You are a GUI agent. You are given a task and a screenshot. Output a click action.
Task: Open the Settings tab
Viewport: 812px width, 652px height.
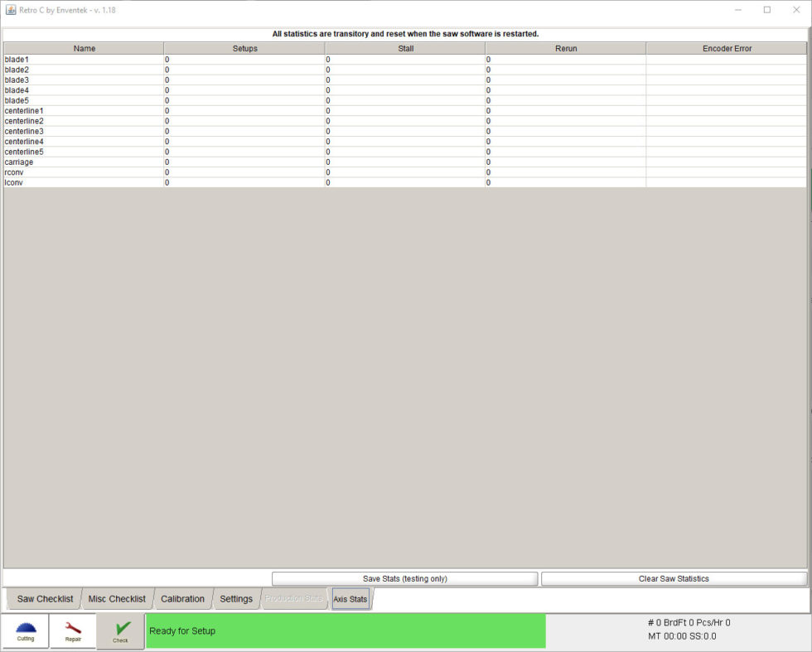click(x=236, y=599)
